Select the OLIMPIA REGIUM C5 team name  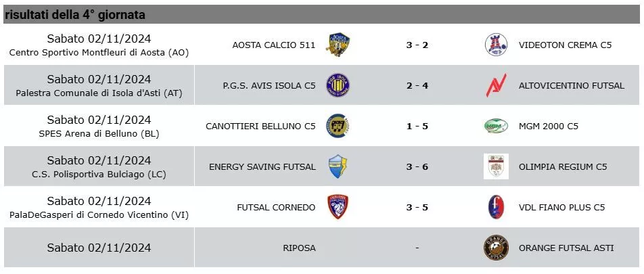[563, 166]
